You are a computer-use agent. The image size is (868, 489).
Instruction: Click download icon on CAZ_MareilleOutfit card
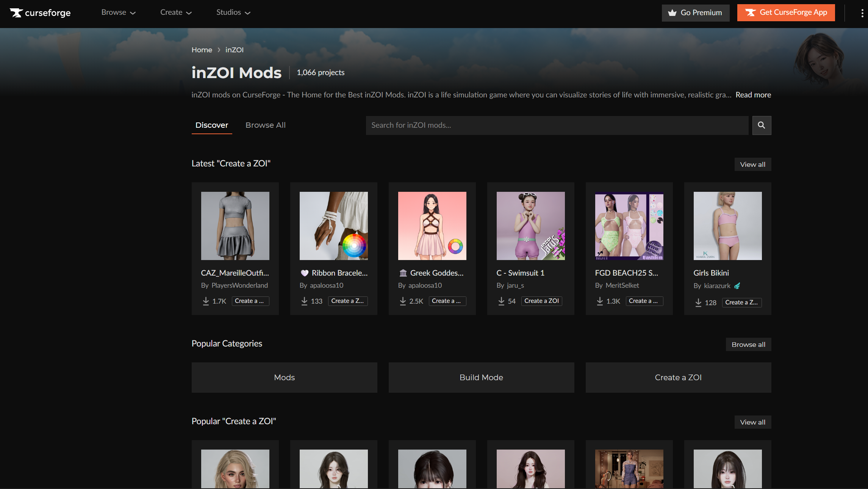point(206,301)
